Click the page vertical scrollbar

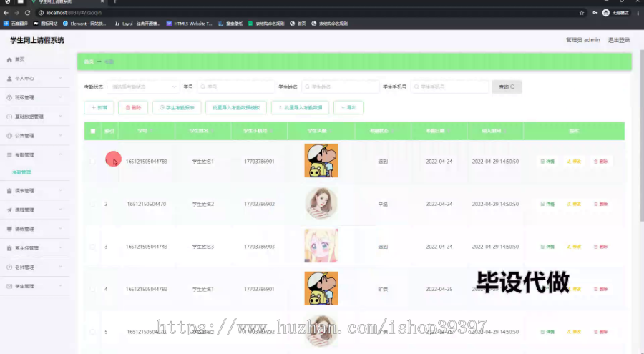point(641,136)
